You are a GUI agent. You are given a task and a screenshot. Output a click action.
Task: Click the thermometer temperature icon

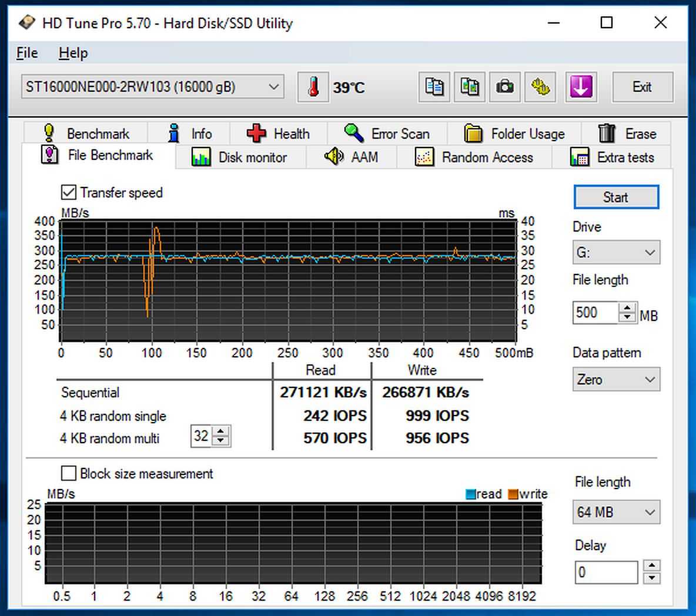tap(313, 88)
